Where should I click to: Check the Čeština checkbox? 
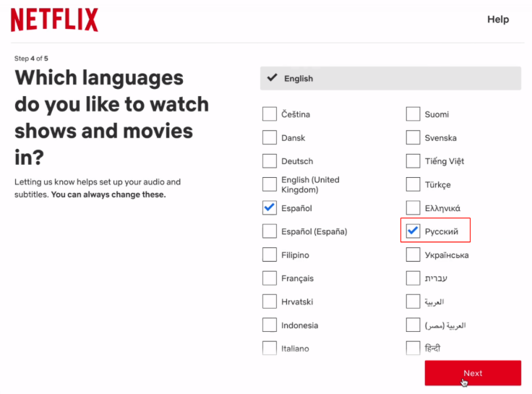(x=270, y=114)
